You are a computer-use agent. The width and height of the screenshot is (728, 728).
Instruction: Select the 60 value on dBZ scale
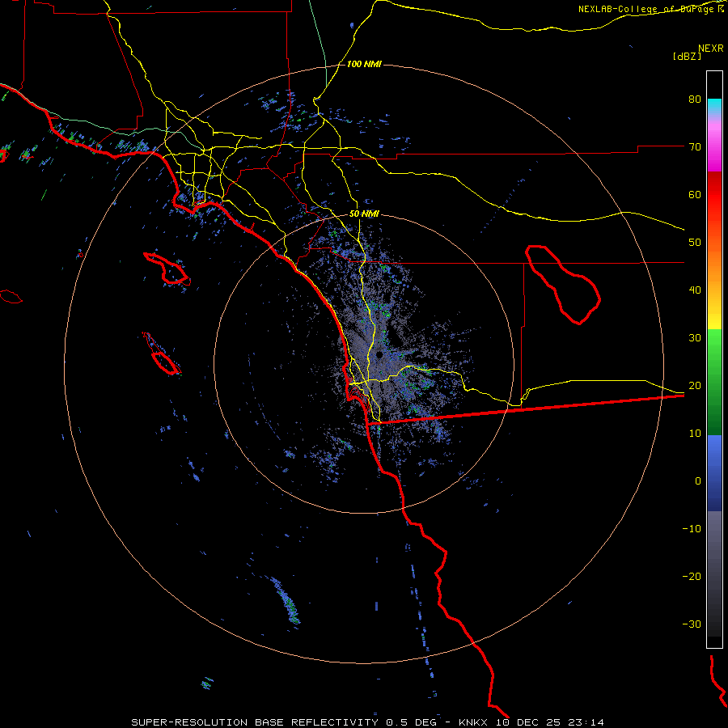[x=695, y=194]
